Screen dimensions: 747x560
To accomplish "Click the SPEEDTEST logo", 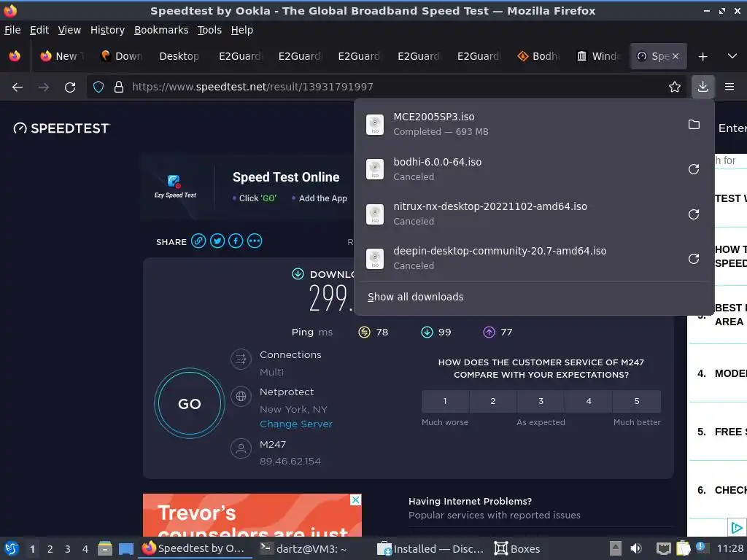I will 61,128.
